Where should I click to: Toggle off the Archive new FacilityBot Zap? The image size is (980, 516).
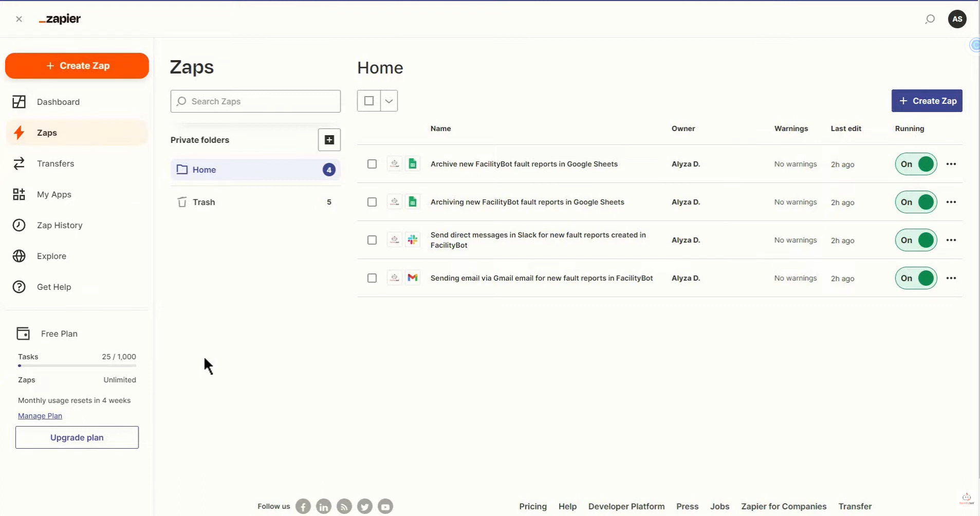pos(916,164)
